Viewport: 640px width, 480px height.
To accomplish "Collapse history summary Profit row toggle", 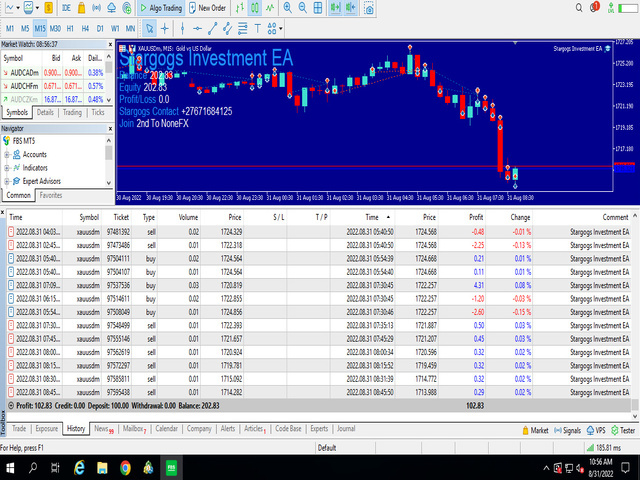I will [x=11, y=406].
